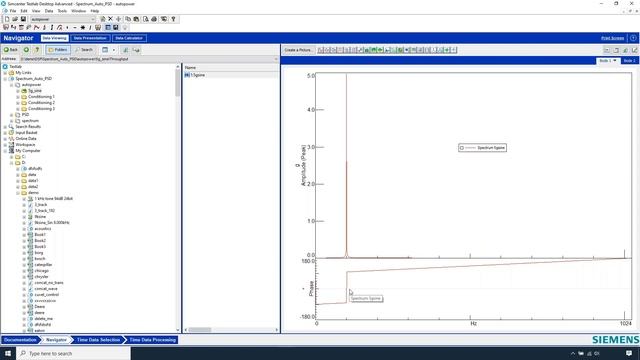Go to Time Data Selection workflow step
This screenshot has height=360, width=640.
(98, 340)
